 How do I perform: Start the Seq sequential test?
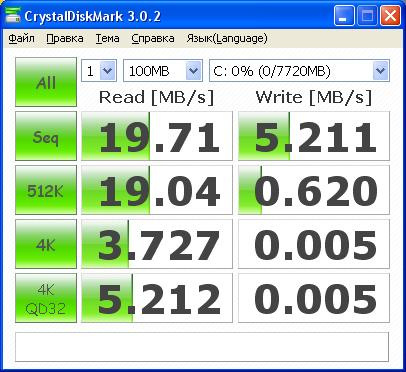pos(46,136)
